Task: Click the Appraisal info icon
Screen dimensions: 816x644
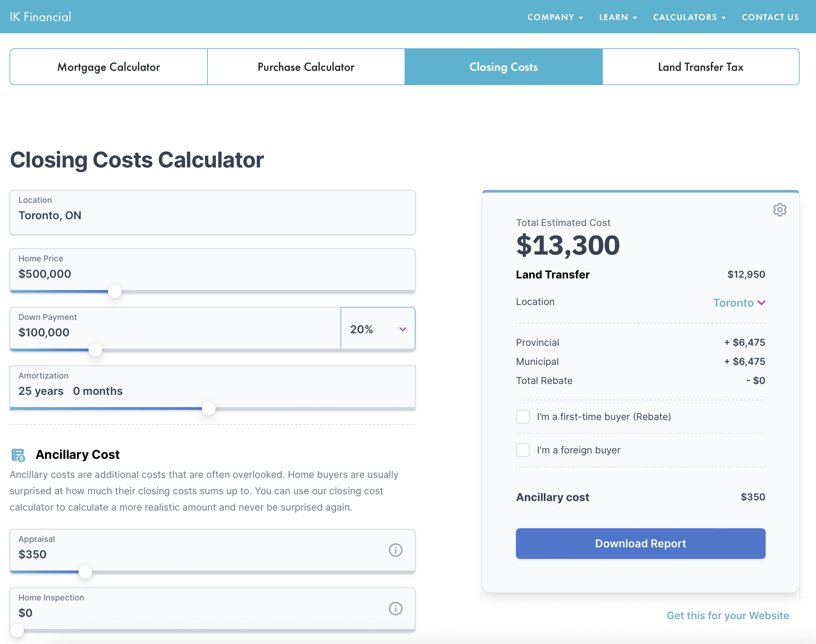Action: pyautogui.click(x=395, y=550)
